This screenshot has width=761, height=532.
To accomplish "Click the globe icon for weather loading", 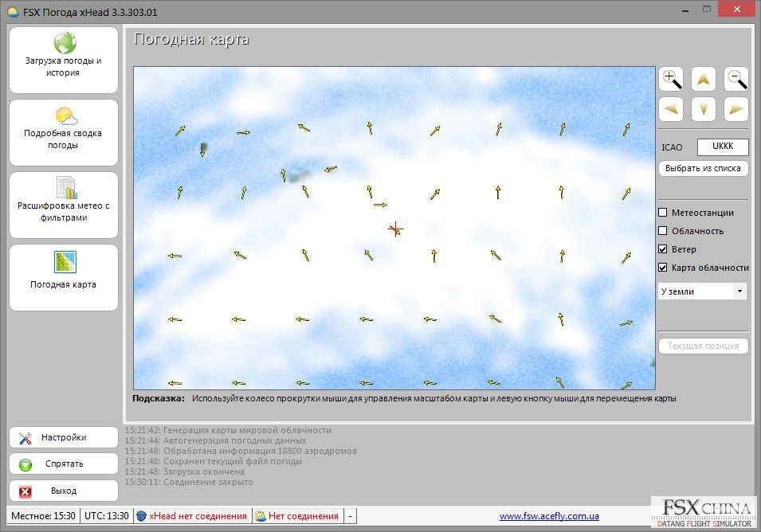I will pyautogui.click(x=65, y=43).
